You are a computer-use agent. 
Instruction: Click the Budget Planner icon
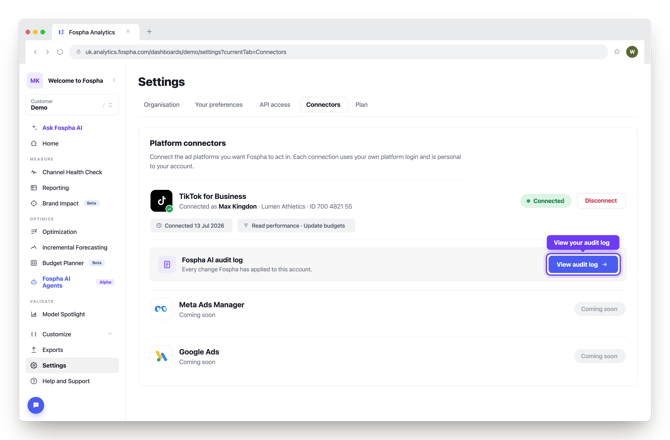[x=34, y=263]
